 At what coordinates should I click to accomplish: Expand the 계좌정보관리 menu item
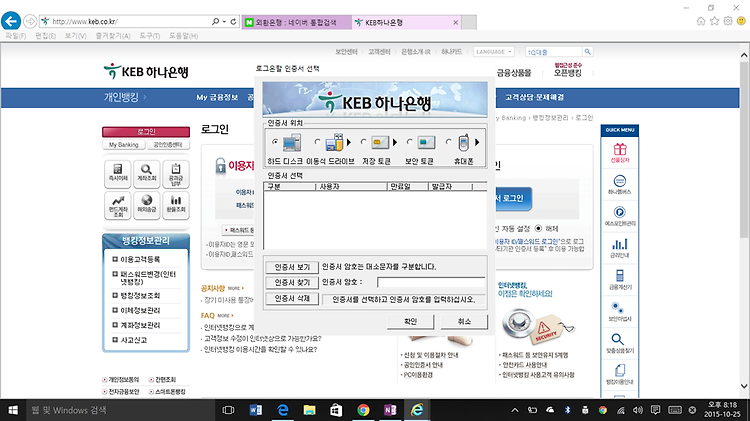point(115,325)
